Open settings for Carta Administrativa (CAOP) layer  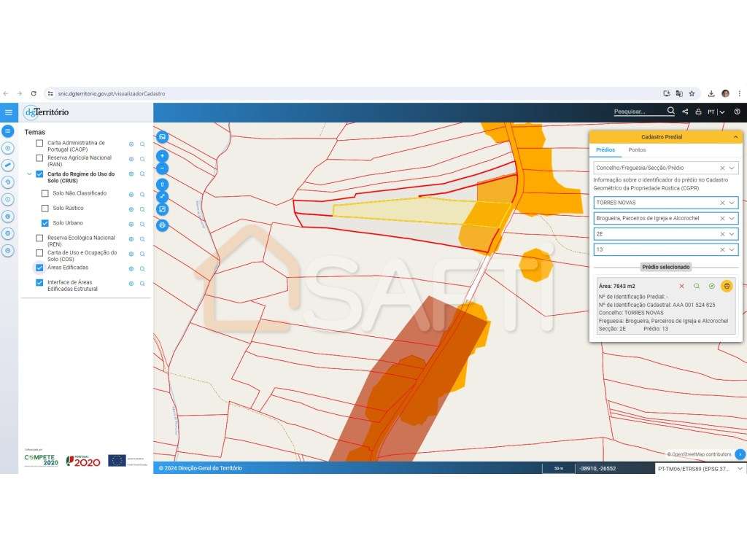point(131,144)
